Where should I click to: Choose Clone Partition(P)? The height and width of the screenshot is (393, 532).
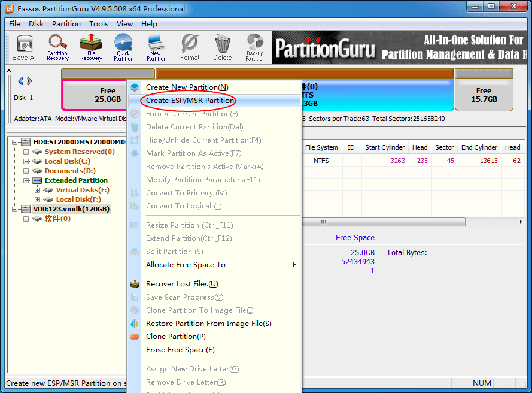[x=214, y=337]
